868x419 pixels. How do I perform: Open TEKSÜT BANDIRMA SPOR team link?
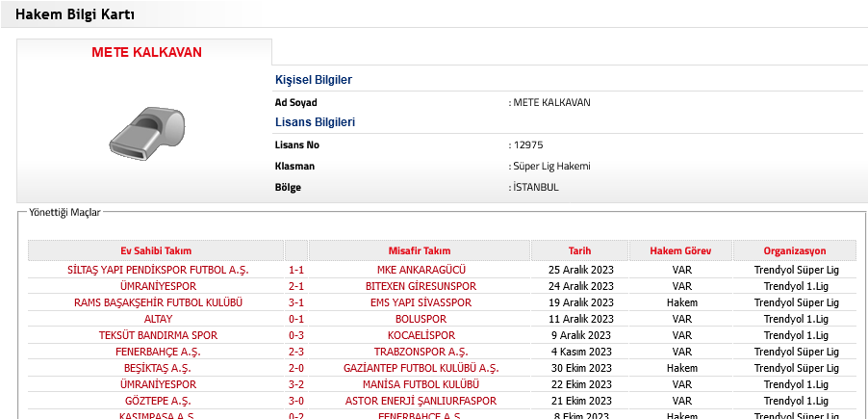click(159, 335)
